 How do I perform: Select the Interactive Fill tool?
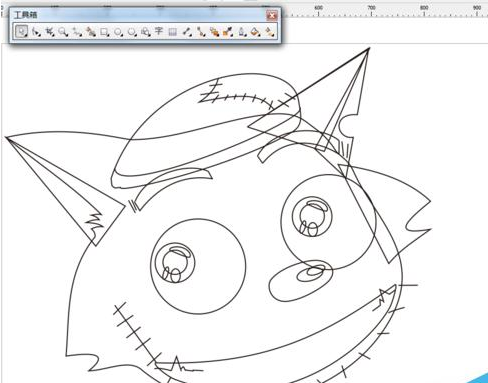269,32
